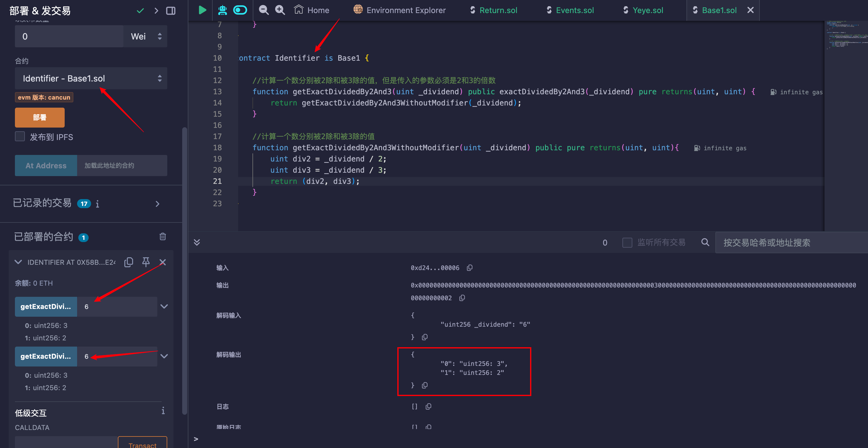Image resolution: width=868 pixels, height=448 pixels.
Task: Click the code minimap preview
Action: pos(846,35)
